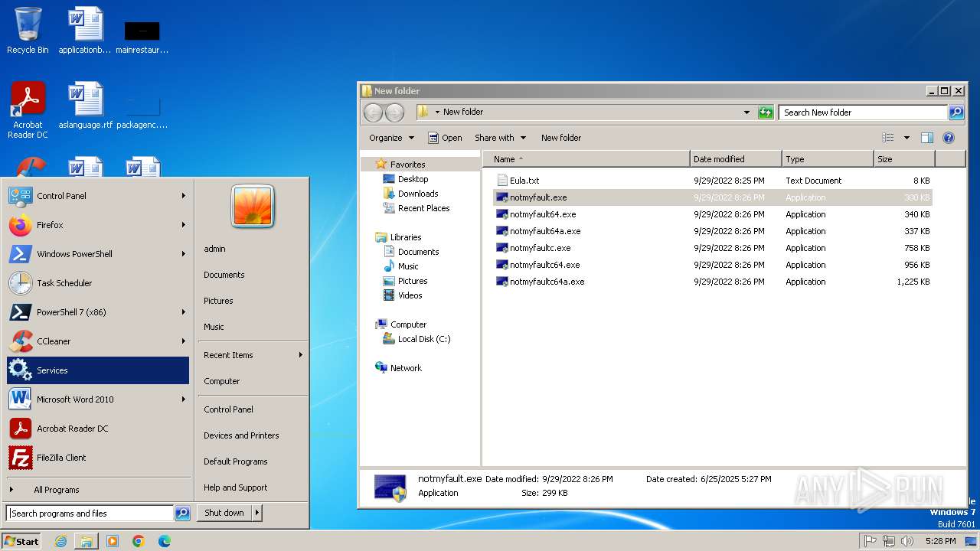Open the Acrobat Reader DC desktop shortcut
The height and width of the screenshot is (551, 980).
(x=28, y=109)
